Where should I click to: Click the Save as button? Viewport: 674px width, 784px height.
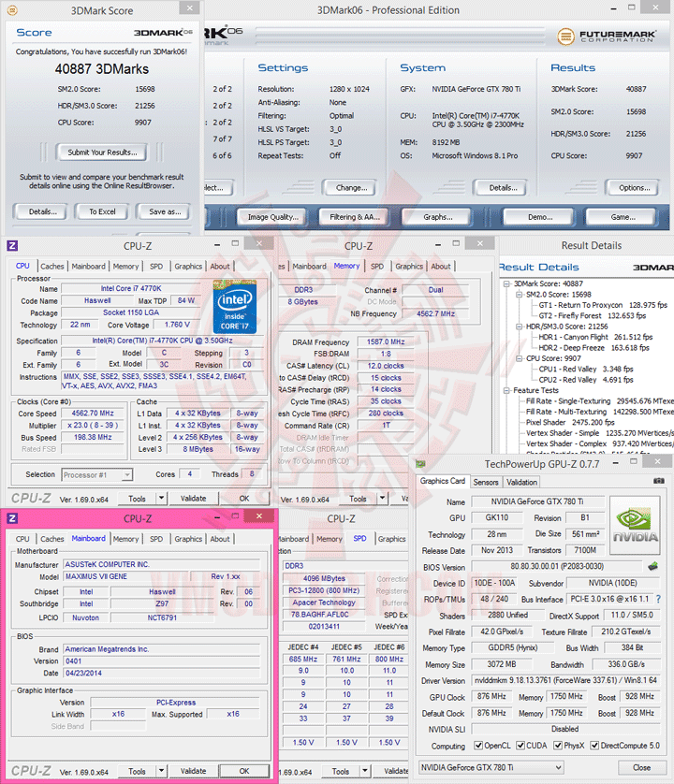tap(165, 211)
